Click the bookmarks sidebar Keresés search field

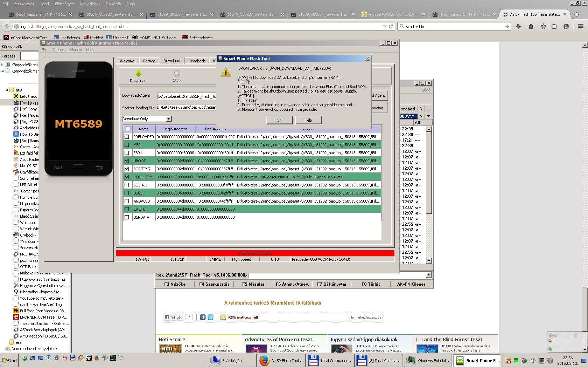click(x=29, y=56)
